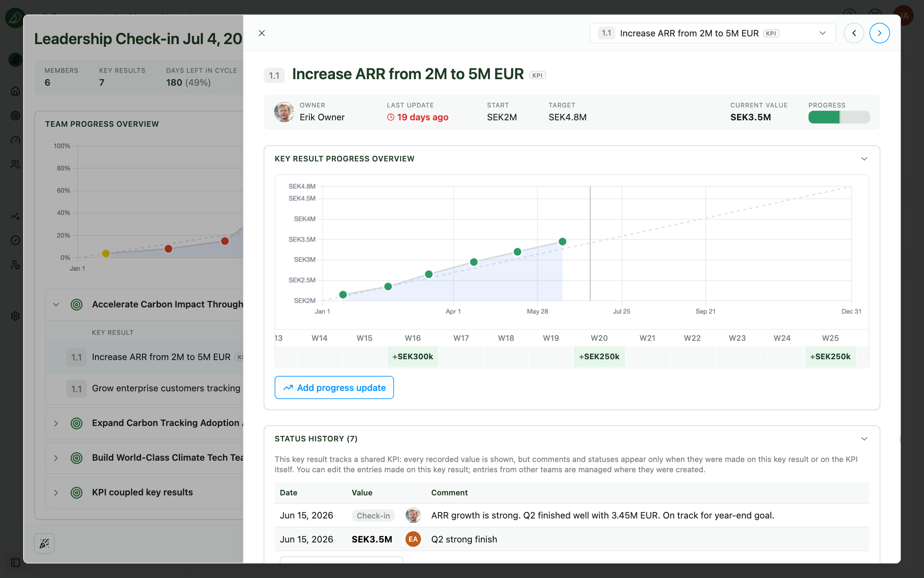
Task: Select Increase ARR key result row
Action: coord(145,357)
